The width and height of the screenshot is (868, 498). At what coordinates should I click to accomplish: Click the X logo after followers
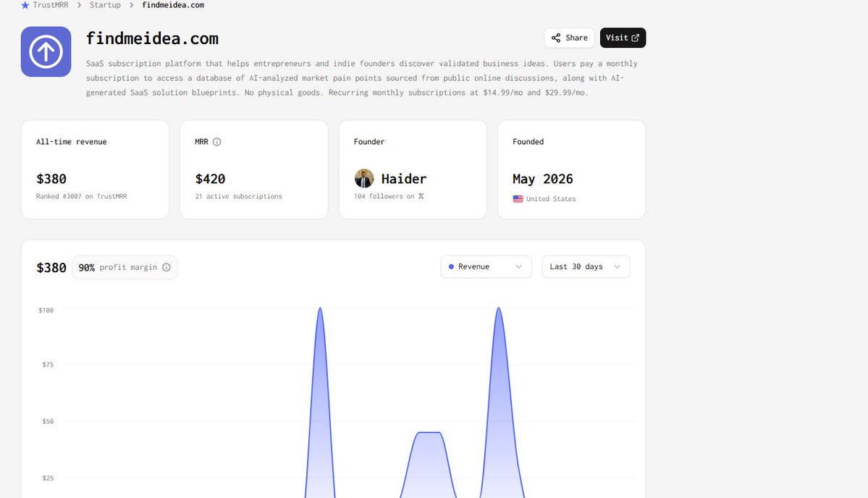421,196
